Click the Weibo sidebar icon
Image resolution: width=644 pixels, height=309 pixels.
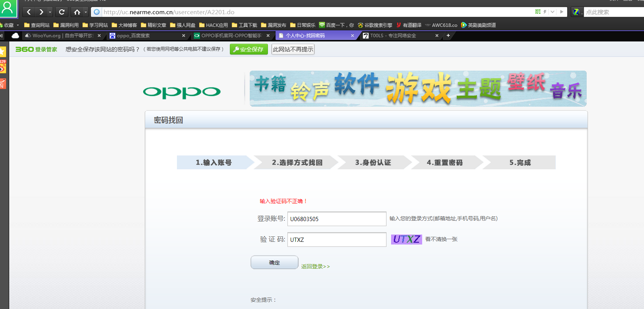coord(3,67)
